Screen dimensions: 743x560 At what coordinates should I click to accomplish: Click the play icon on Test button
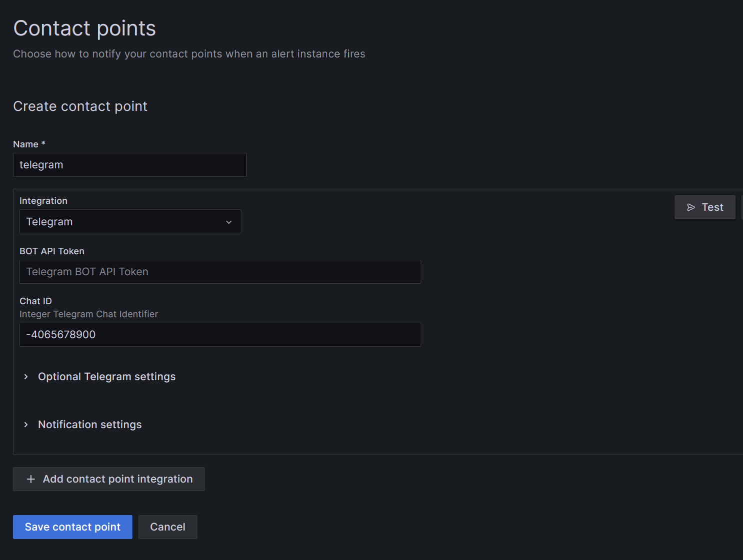click(691, 207)
